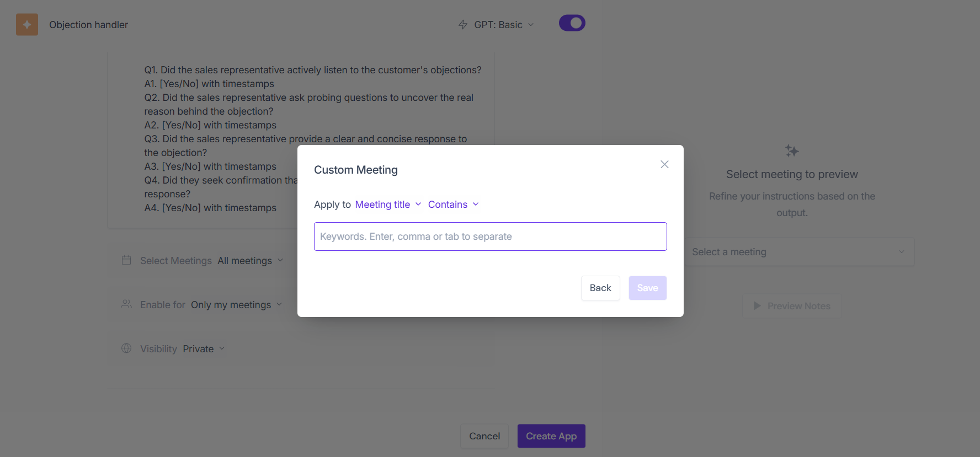Expand the GPT: Basic model selector
Viewport: 980px width, 457px height.
coord(504,25)
